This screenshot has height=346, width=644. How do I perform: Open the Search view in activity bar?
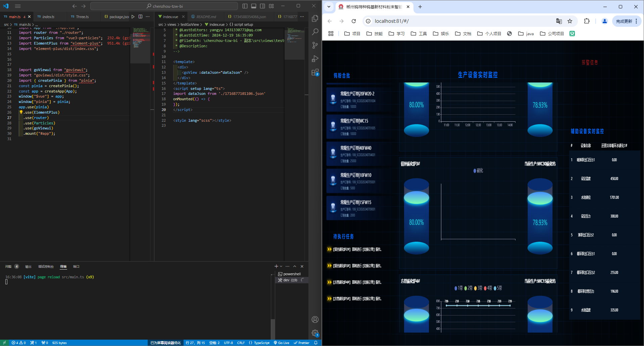click(x=315, y=32)
